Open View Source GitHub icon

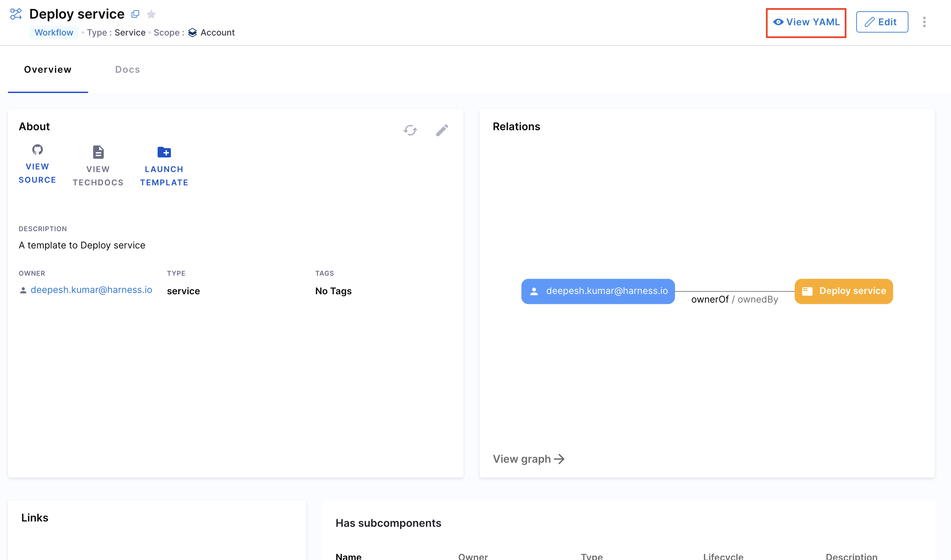tap(37, 150)
